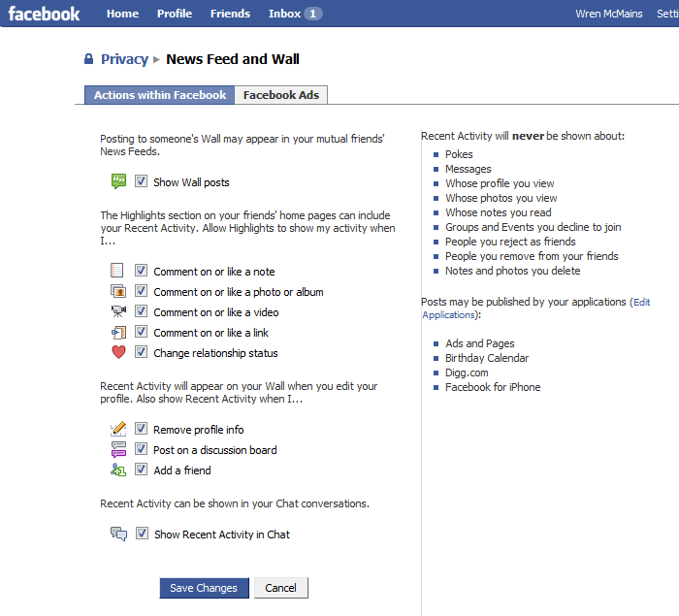The height and width of the screenshot is (616, 679).
Task: Toggle Comment on or like a photo or album
Action: [141, 291]
